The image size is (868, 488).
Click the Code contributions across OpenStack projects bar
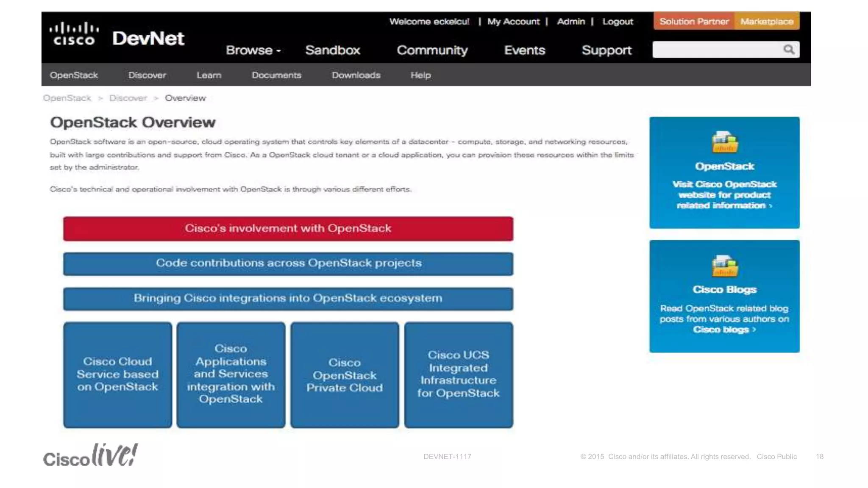pos(288,263)
